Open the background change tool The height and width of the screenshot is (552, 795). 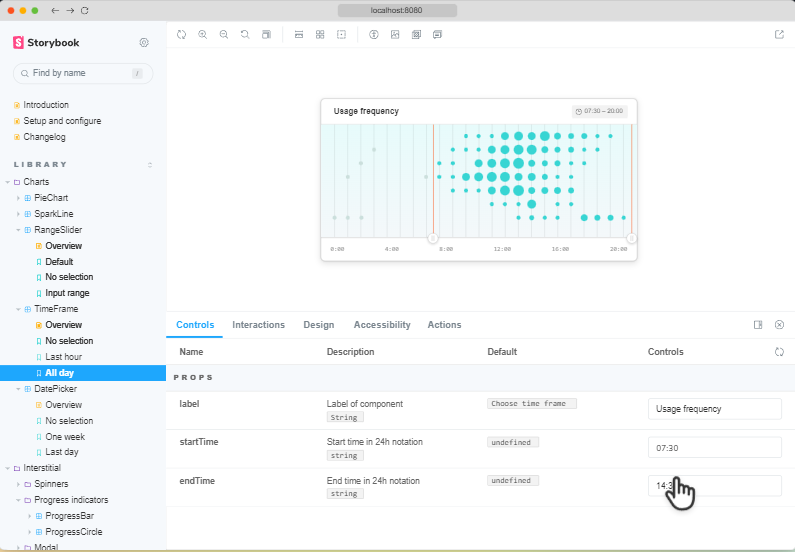395,34
